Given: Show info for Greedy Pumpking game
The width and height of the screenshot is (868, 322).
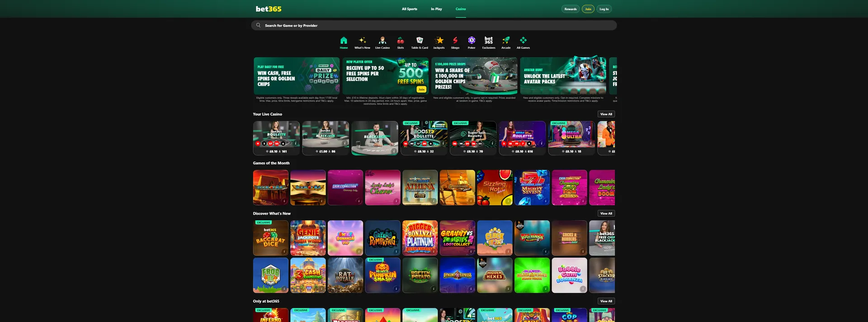Looking at the screenshot, I should [396, 251].
